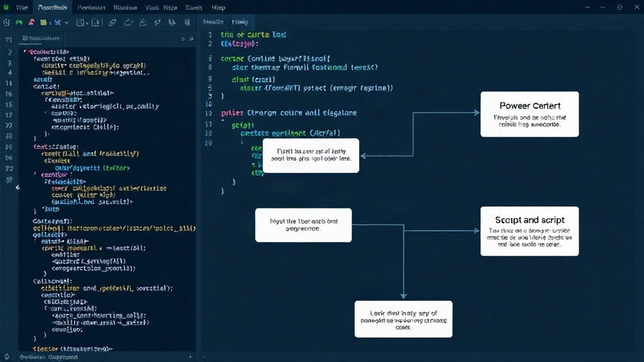644x362 pixels.
Task: Open the highlighted second menu in menu bar
Action: pos(53,8)
